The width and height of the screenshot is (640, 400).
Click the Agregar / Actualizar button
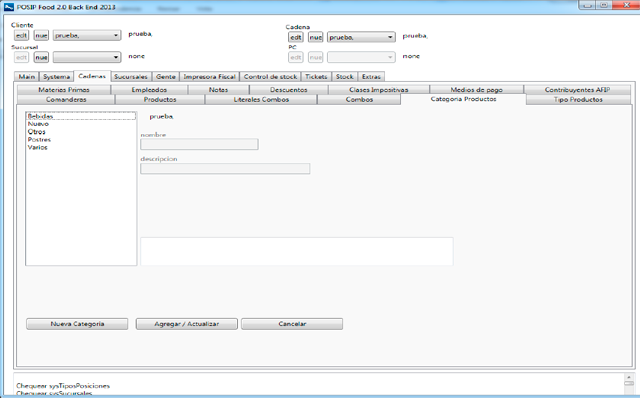pyautogui.click(x=186, y=324)
